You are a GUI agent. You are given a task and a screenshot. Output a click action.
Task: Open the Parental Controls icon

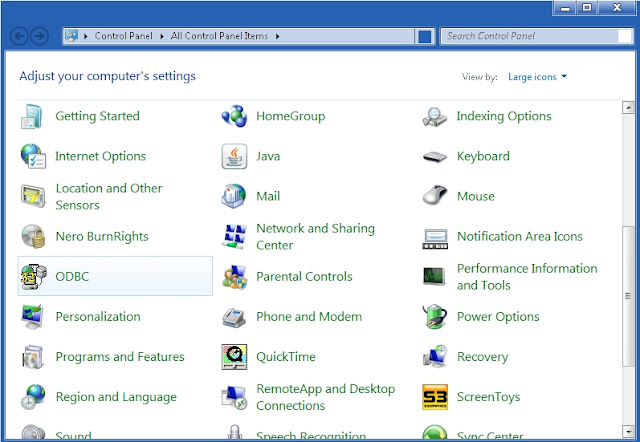coord(234,277)
